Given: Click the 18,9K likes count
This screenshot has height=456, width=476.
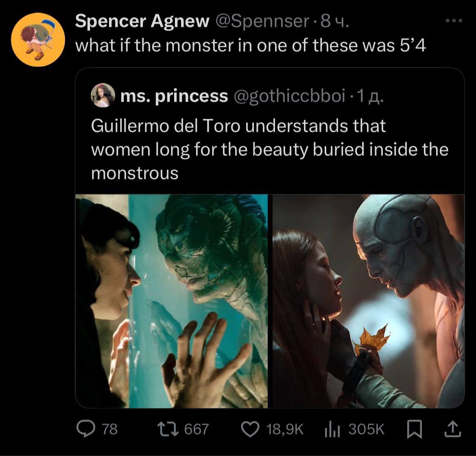Looking at the screenshot, I should [285, 429].
